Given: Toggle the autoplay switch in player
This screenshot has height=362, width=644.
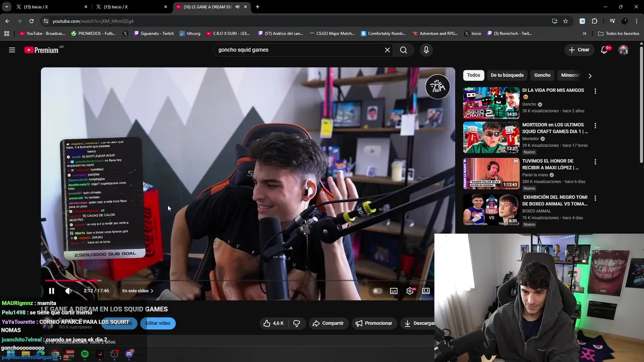Looking at the screenshot, I should click(377, 291).
